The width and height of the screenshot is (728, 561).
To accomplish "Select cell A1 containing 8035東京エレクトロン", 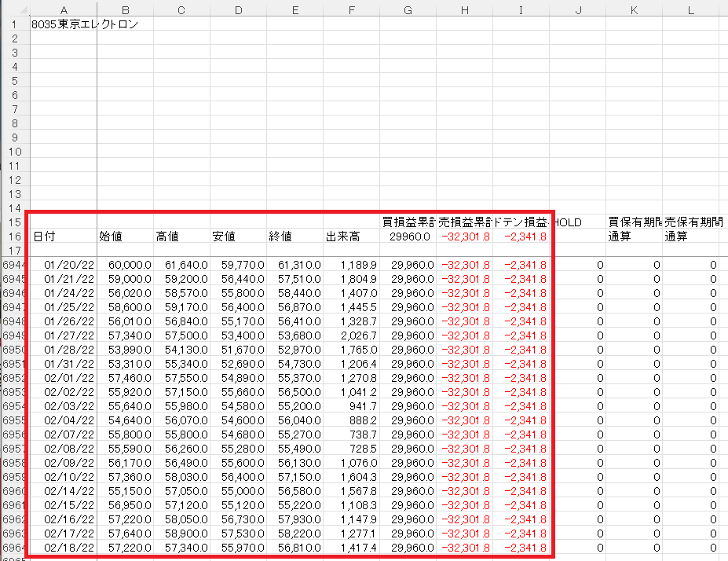I will click(x=64, y=24).
